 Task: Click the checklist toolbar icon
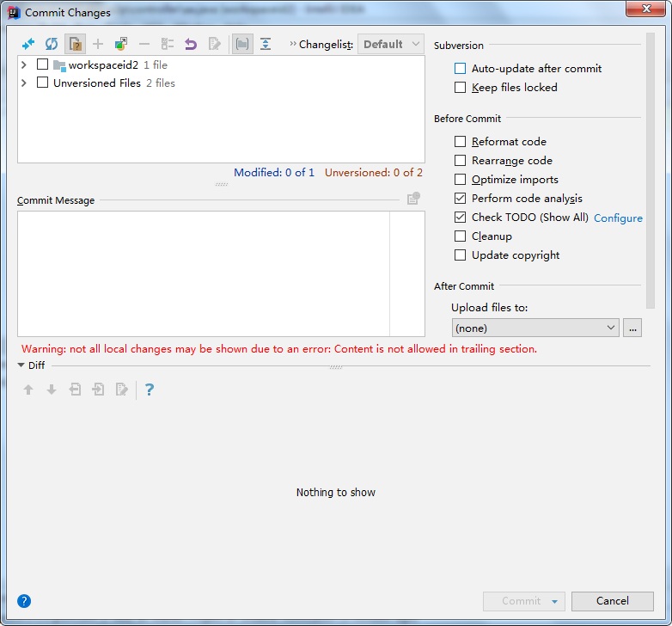point(168,44)
